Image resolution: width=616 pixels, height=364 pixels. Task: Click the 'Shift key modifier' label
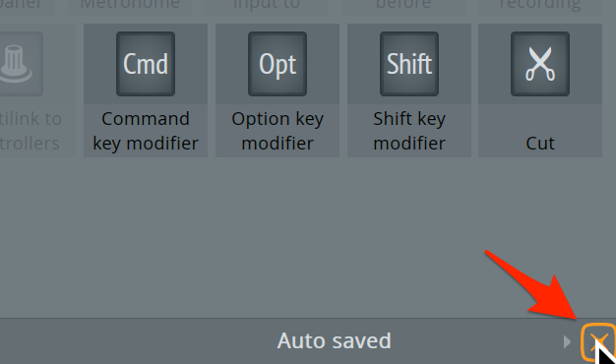(x=409, y=131)
